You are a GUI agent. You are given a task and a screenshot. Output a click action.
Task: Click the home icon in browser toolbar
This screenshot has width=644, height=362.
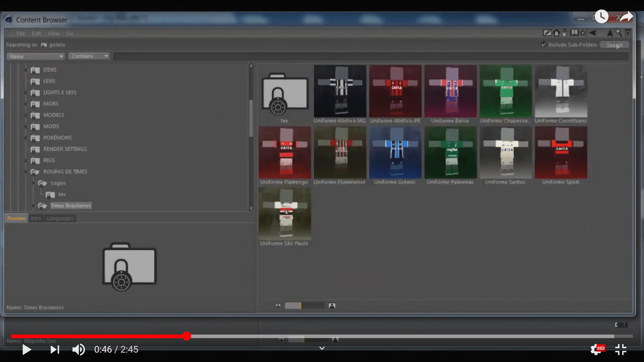pos(557,33)
